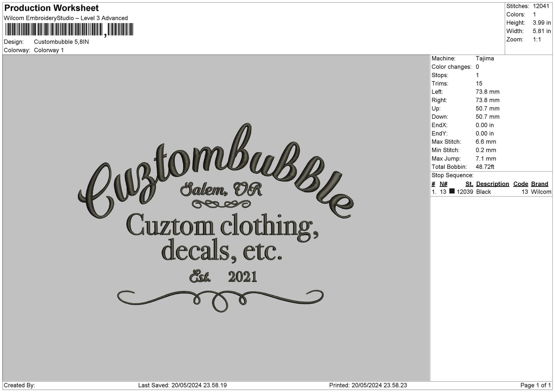Screen dimensions: 555x392
Task: Click the Up value 50.7 mm
Action: [x=487, y=109]
